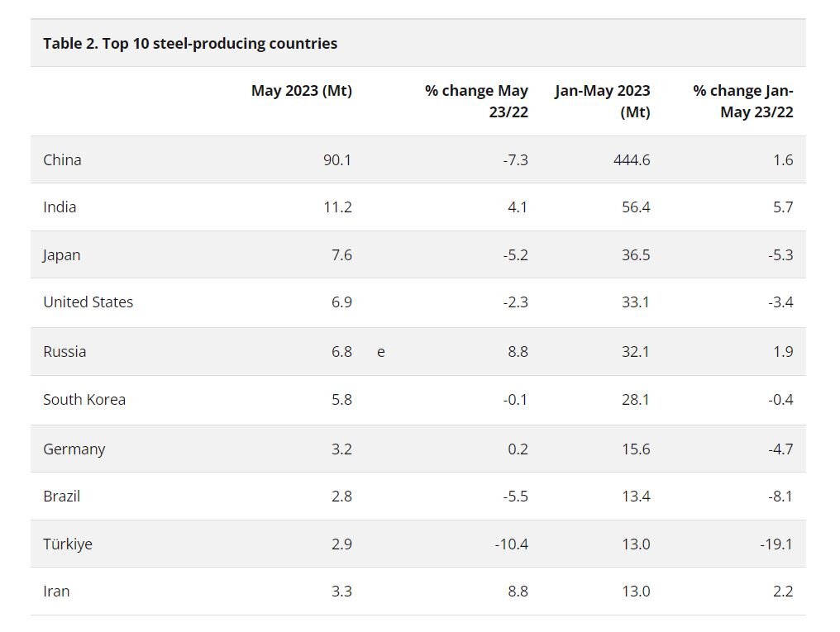Click the Türkiye country name
Image resolution: width=840 pixels, height=632 pixels.
click(68, 544)
